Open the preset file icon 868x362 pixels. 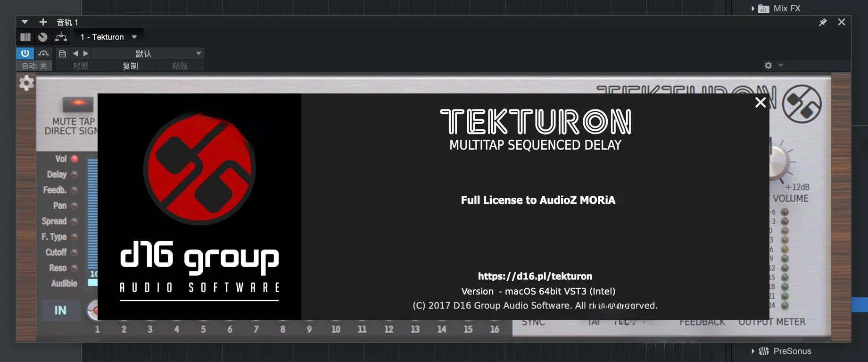62,53
